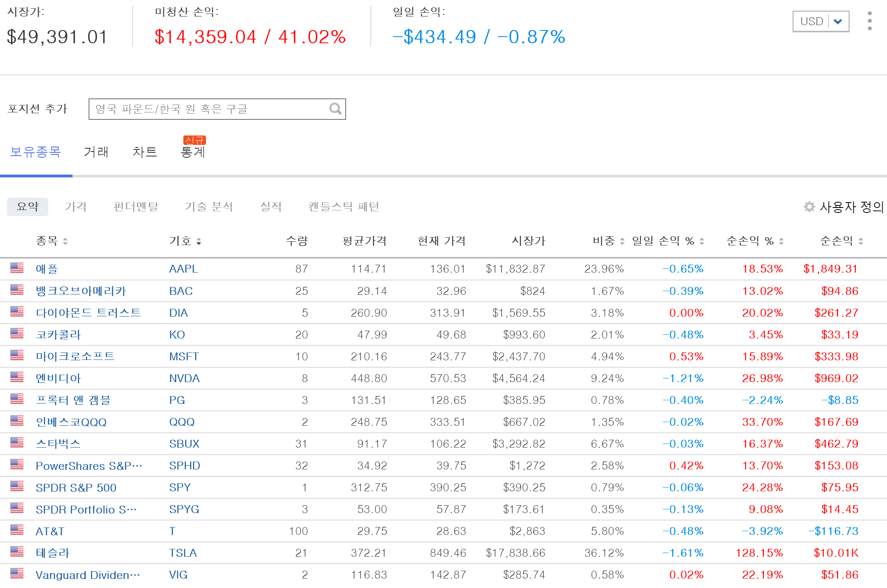This screenshot has height=588, width=887.
Task: Open the Vanguard Dividend fund link
Action: pyautogui.click(x=88, y=575)
